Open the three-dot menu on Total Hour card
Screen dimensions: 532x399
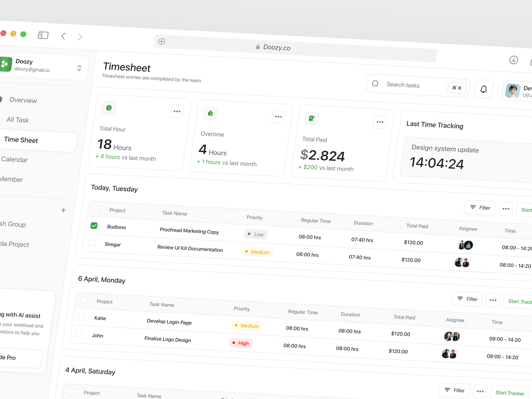[177, 111]
